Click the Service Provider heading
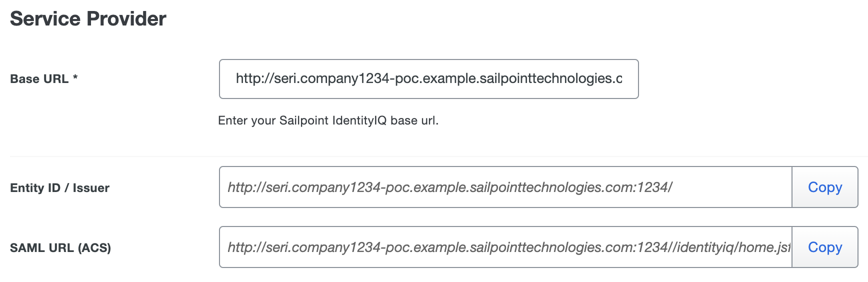 88,19
